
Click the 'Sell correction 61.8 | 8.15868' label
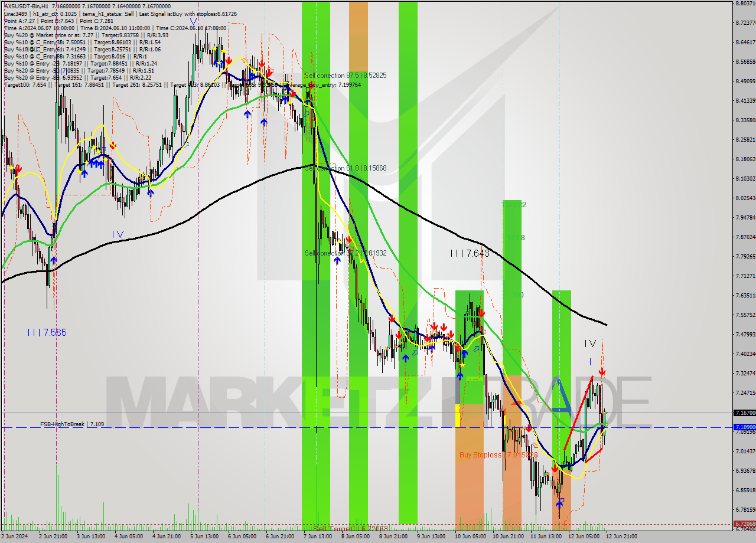point(346,168)
